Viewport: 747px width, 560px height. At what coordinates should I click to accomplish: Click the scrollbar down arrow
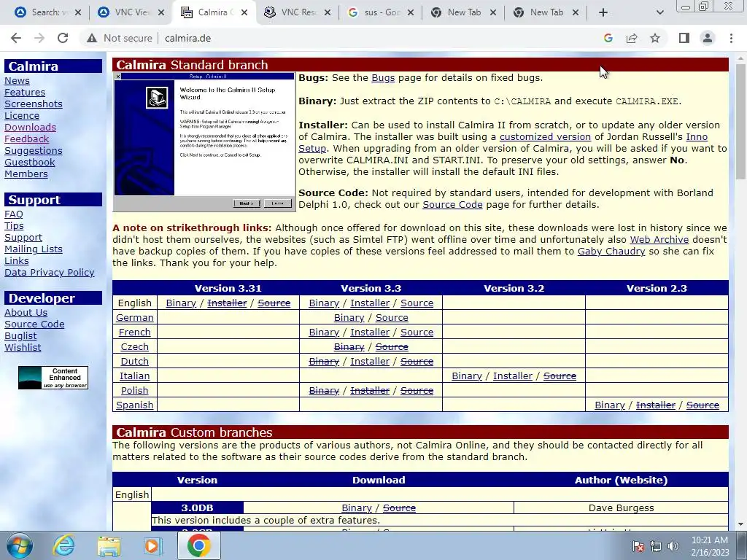(741, 525)
